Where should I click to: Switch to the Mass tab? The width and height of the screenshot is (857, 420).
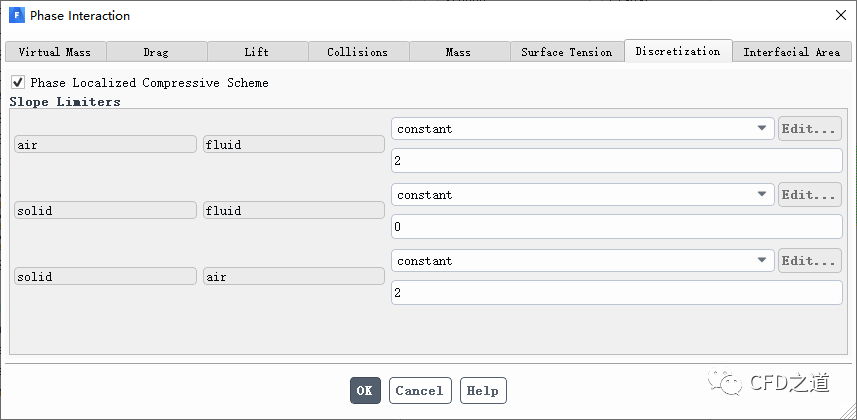(459, 52)
